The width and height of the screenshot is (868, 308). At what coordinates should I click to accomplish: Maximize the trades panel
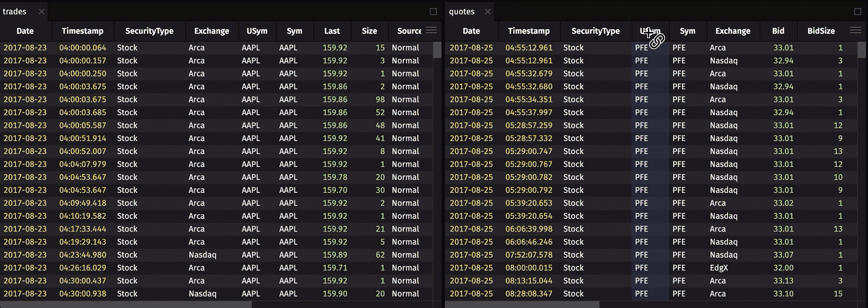(433, 12)
